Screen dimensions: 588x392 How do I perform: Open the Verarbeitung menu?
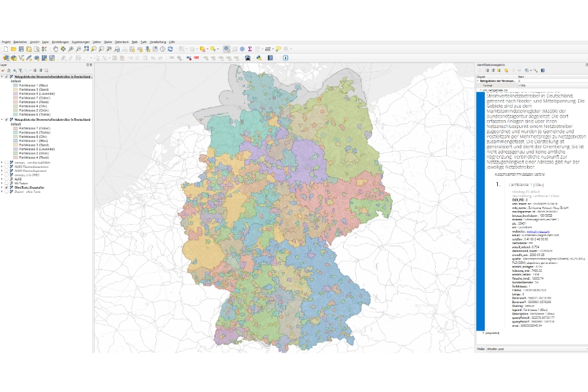click(x=157, y=42)
